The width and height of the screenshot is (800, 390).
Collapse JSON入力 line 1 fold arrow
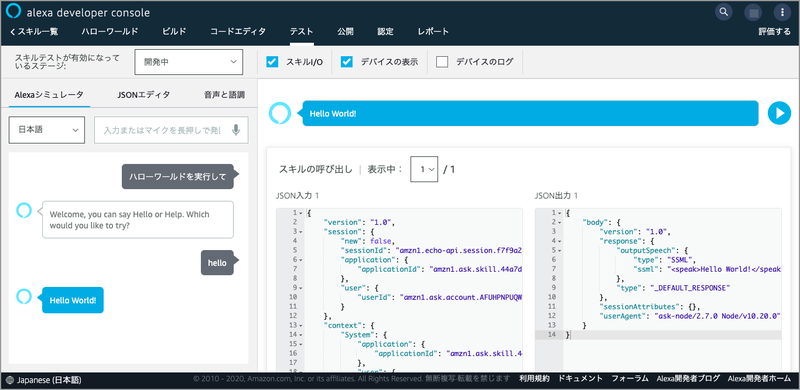(301, 212)
